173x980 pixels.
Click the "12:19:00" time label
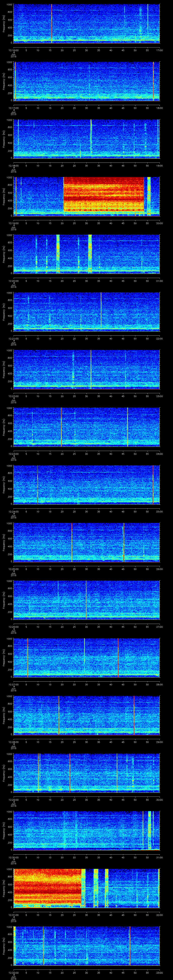point(13,223)
